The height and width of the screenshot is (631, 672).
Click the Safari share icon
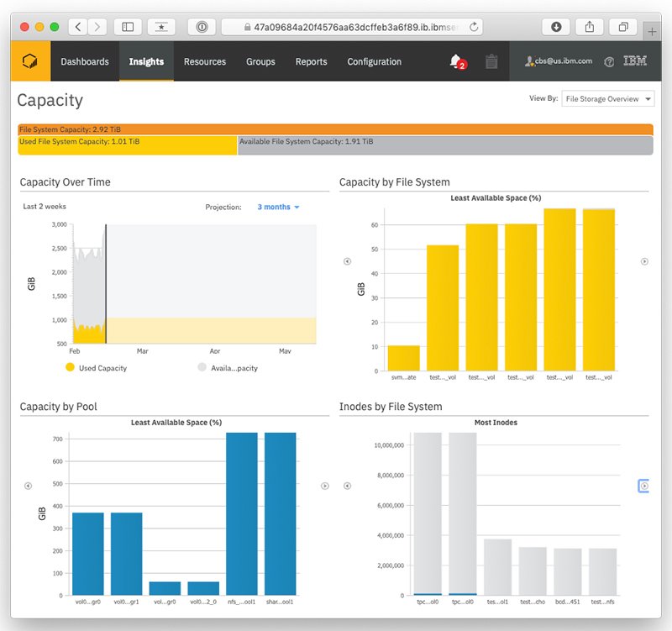click(588, 26)
